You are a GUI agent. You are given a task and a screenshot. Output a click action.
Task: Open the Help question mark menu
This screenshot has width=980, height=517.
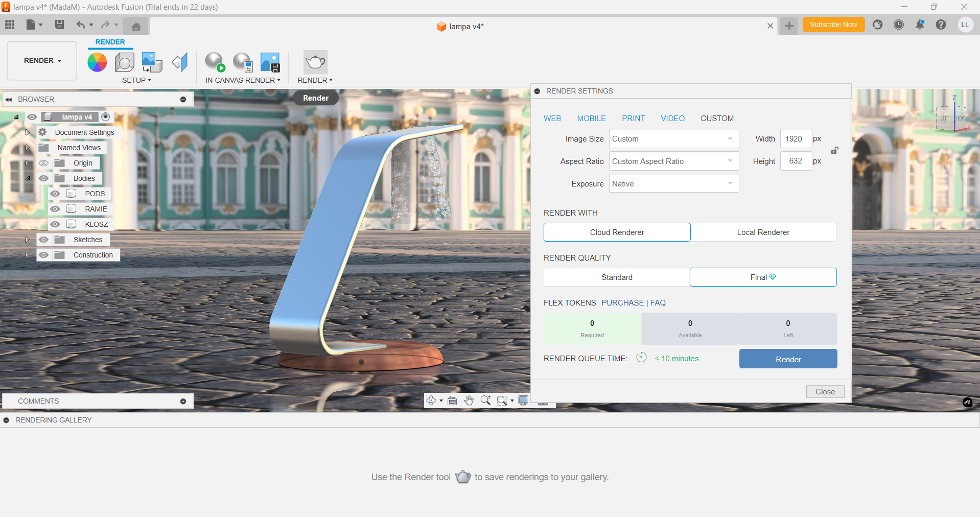[x=941, y=25]
